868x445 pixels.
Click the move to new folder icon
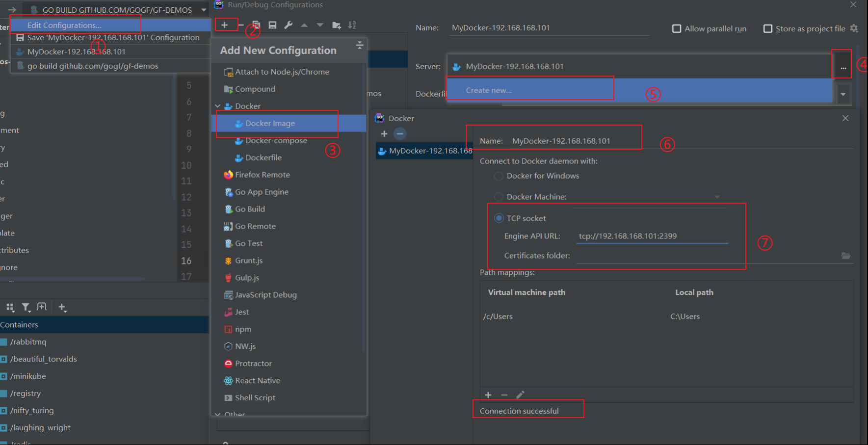pos(337,25)
